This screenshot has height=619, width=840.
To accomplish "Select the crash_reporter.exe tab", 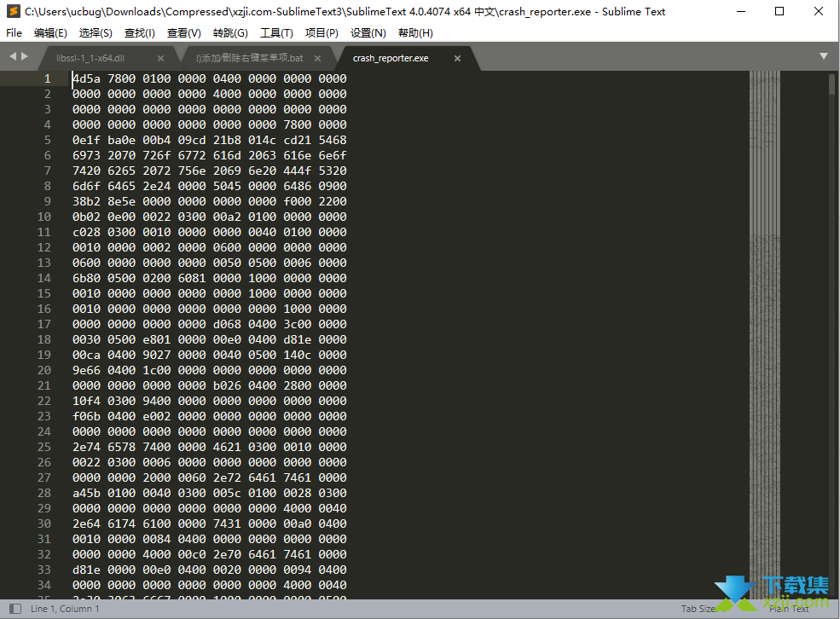I will click(391, 58).
